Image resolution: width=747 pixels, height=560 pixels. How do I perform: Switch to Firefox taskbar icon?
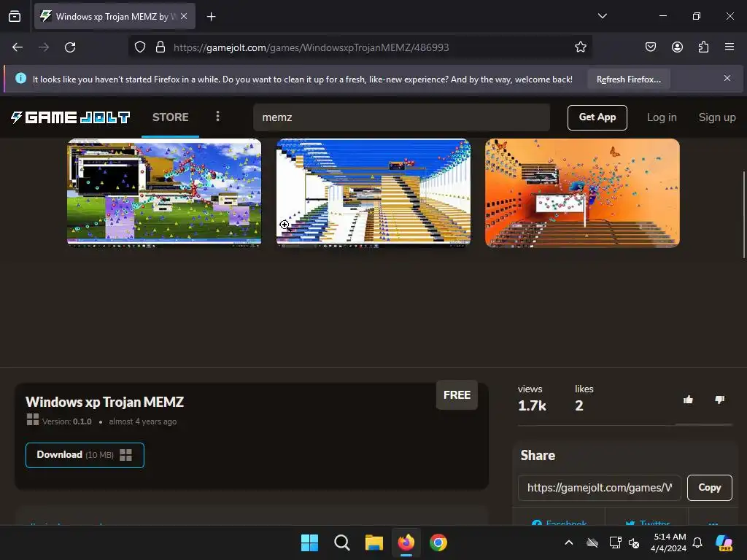tap(406, 542)
